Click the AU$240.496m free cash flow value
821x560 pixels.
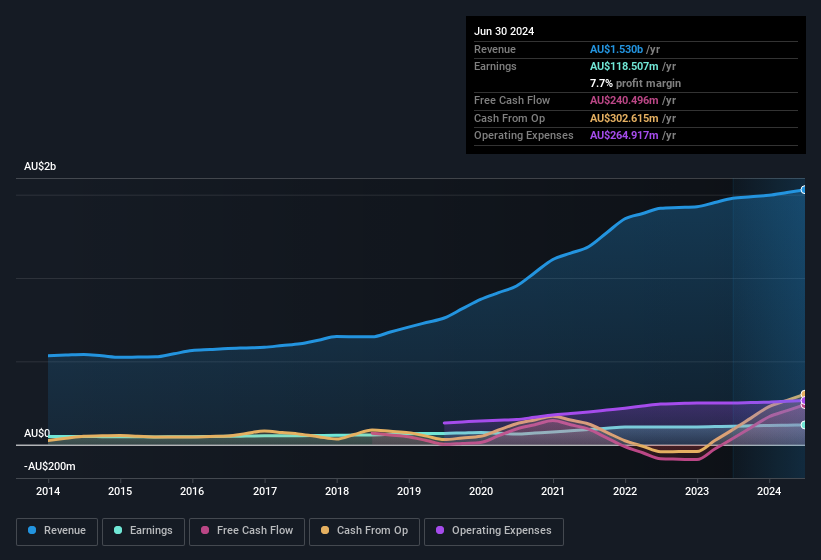pyautogui.click(x=624, y=100)
